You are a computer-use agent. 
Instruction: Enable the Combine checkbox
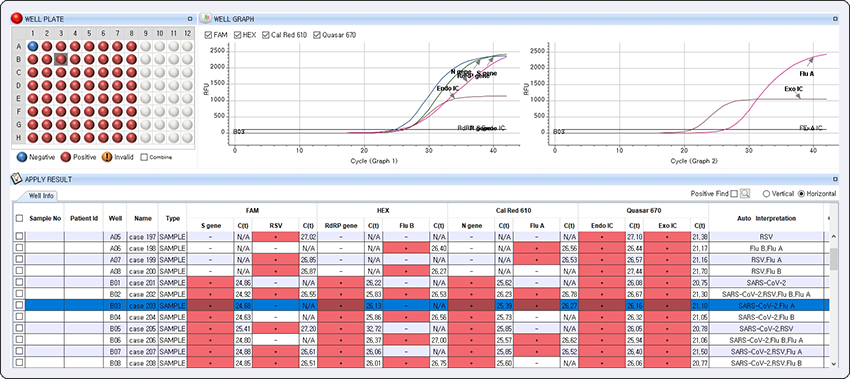pyautogui.click(x=144, y=157)
